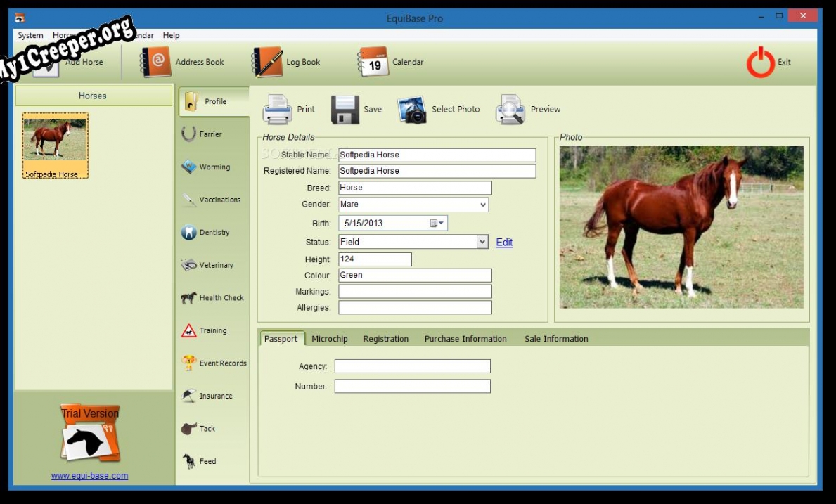This screenshot has height=504, width=836.
Task: Click the Print printer icon
Action: pos(277,110)
